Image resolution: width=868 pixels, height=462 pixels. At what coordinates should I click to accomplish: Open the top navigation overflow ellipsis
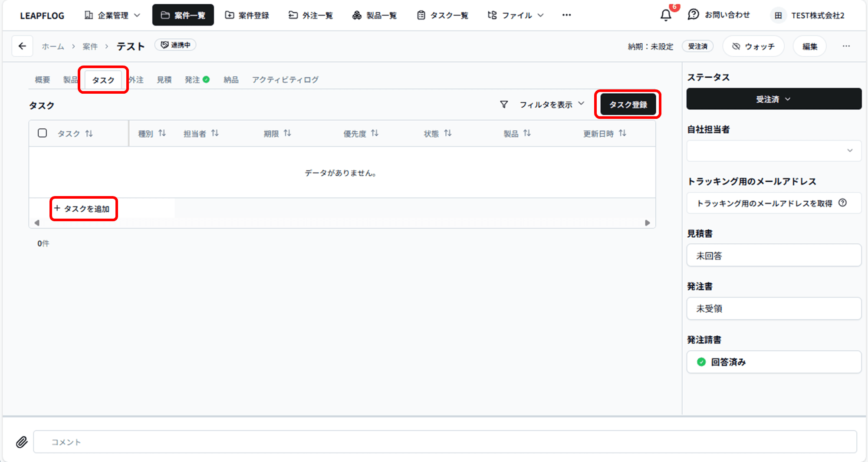tap(566, 15)
